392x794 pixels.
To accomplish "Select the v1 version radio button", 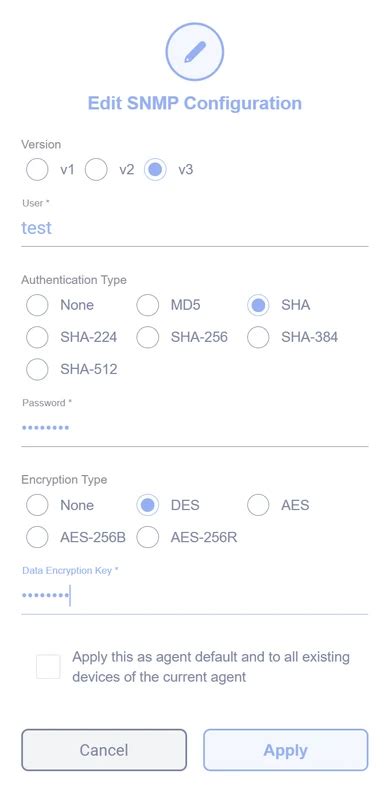I will (x=37, y=170).
